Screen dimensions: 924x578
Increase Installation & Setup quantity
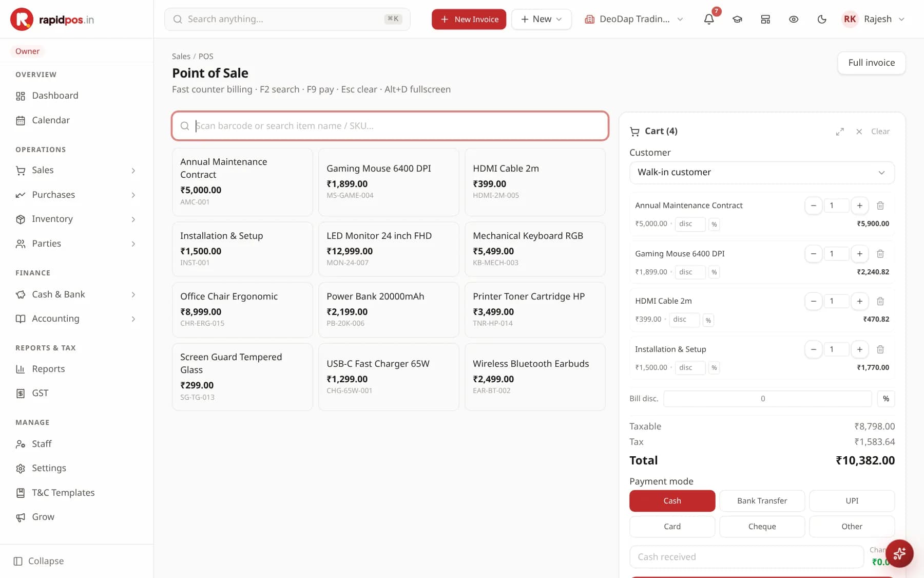pos(859,349)
